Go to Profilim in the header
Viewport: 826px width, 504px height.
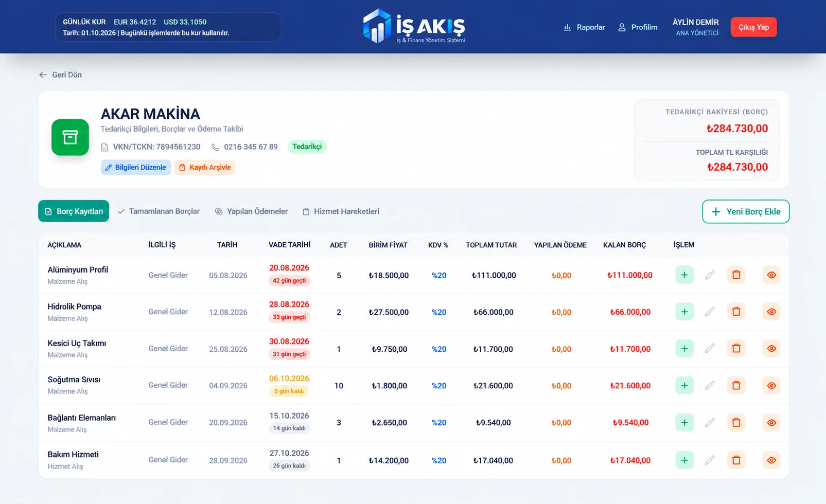(638, 27)
